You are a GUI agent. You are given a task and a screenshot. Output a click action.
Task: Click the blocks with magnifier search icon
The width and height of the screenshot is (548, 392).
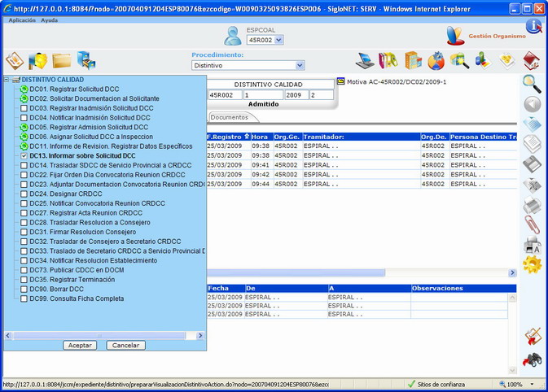tap(459, 61)
